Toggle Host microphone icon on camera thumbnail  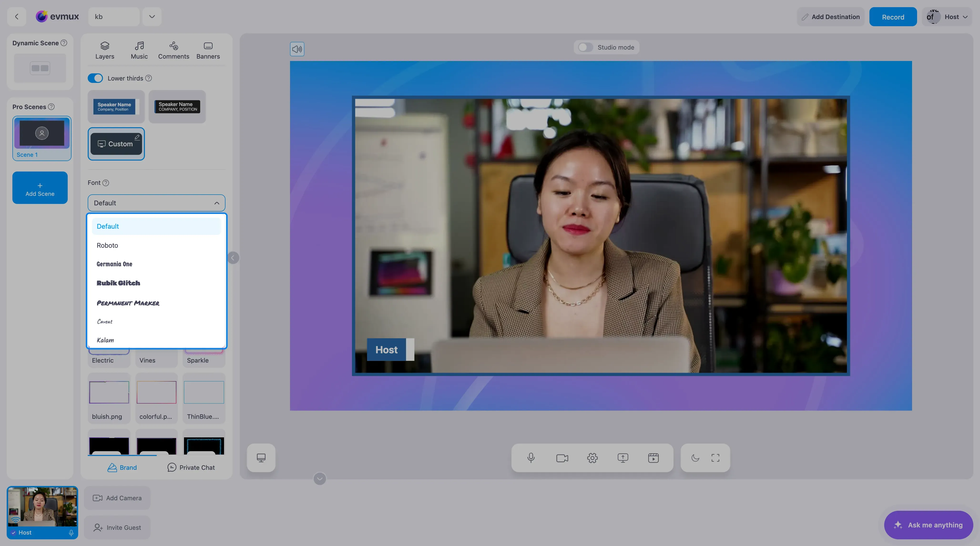pos(71,533)
